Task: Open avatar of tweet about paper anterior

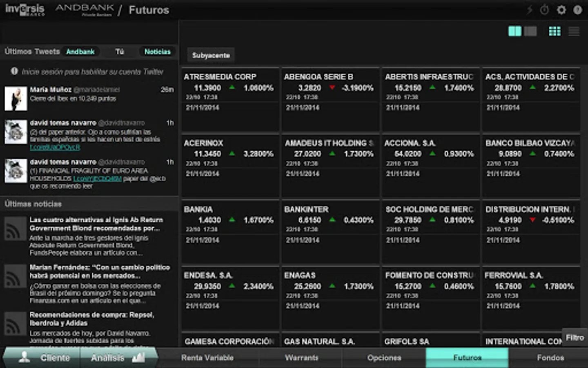Action: [x=16, y=132]
